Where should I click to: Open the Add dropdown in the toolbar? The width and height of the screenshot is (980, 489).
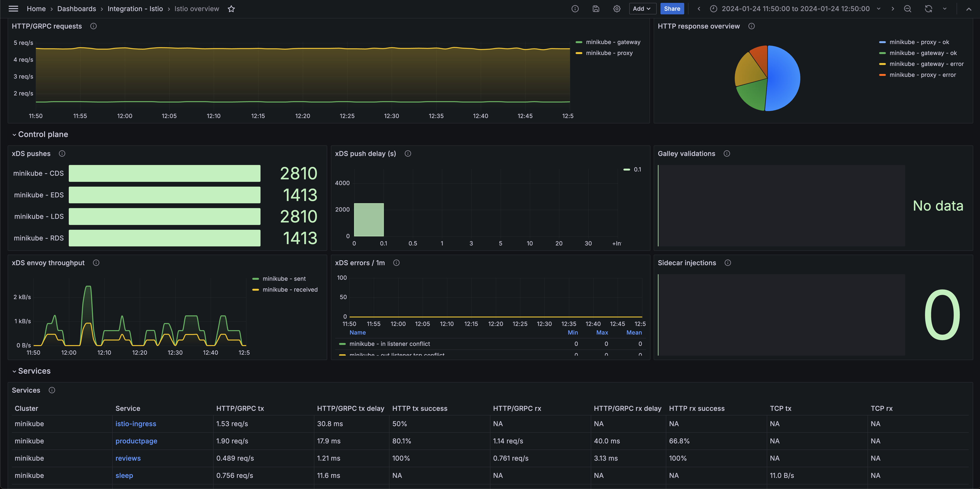[x=642, y=8]
